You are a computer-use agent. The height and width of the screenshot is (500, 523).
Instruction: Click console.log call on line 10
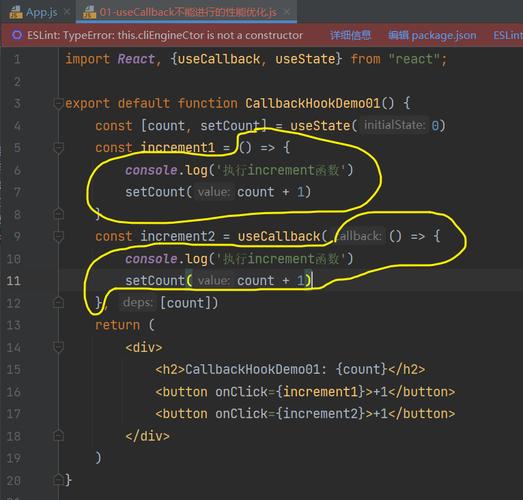tap(238, 259)
